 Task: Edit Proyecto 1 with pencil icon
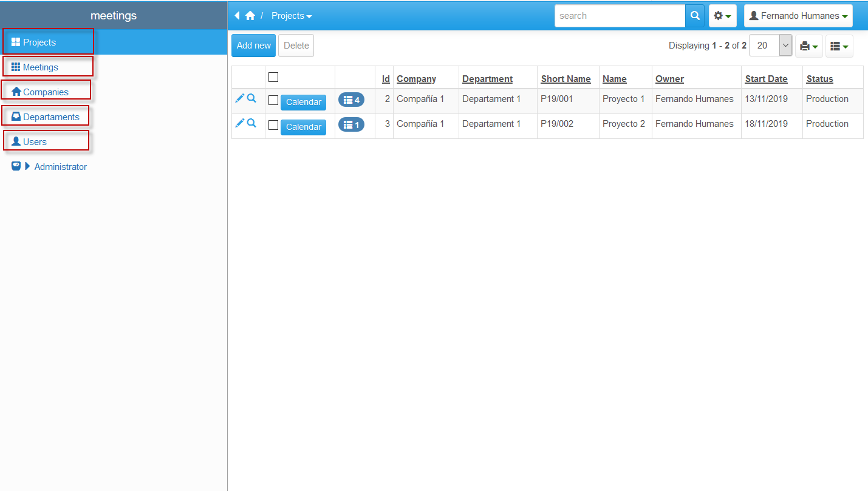(x=240, y=98)
